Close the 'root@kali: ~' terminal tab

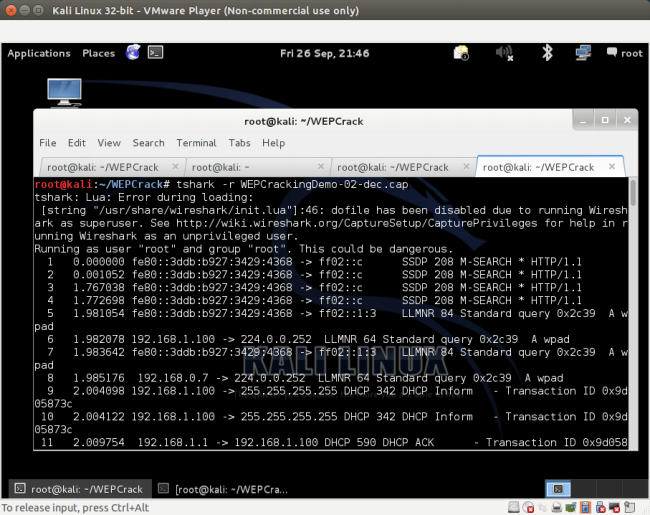321,167
